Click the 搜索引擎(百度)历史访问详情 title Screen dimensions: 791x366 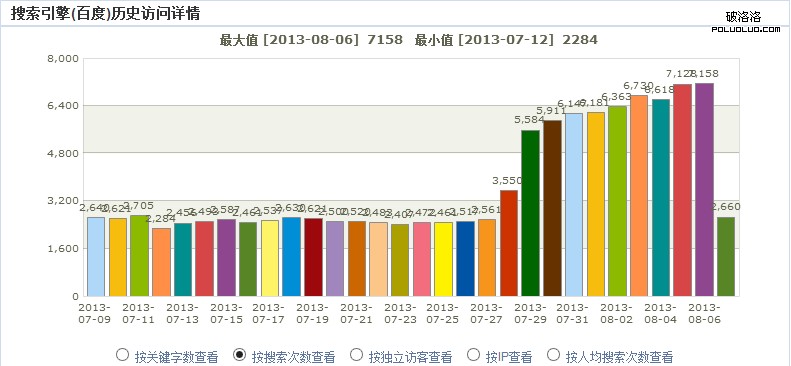(105, 13)
